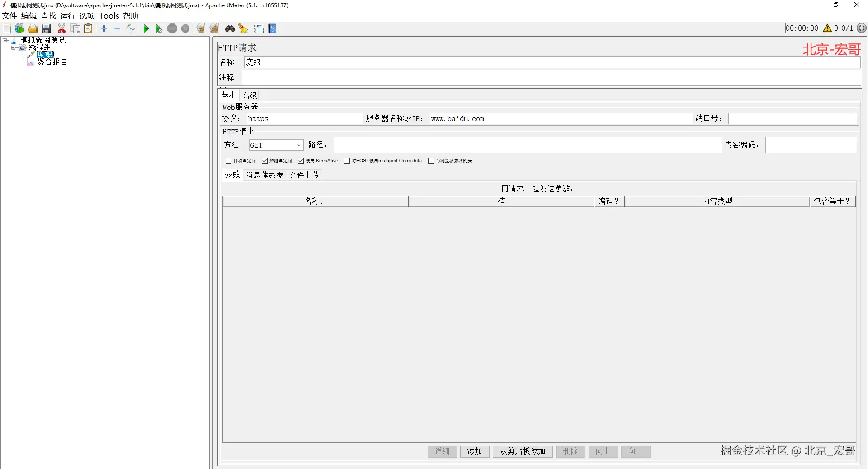This screenshot has height=469, width=868.
Task: Click the warning triangle log icon
Action: tap(827, 28)
